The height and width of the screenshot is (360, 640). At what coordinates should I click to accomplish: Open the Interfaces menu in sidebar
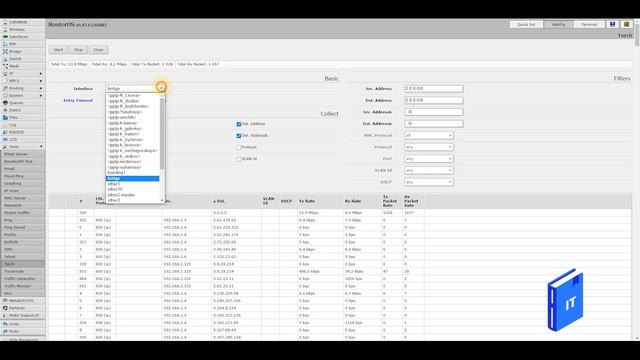point(18,37)
